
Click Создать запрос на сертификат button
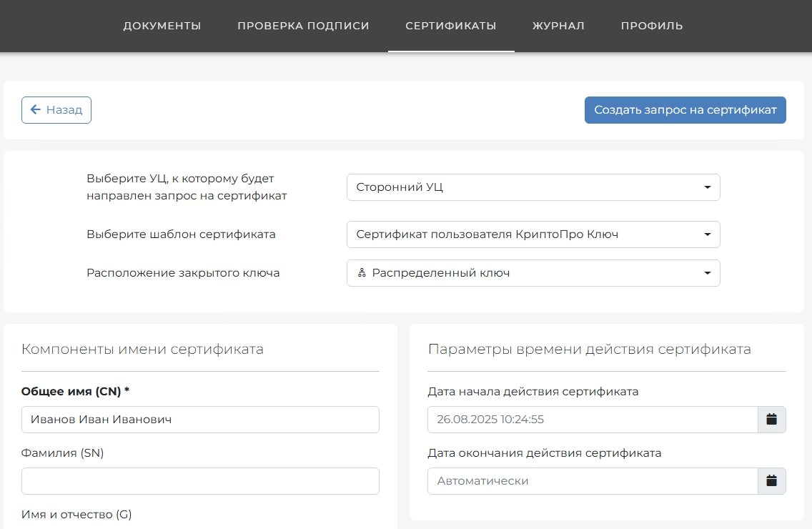[685, 110]
